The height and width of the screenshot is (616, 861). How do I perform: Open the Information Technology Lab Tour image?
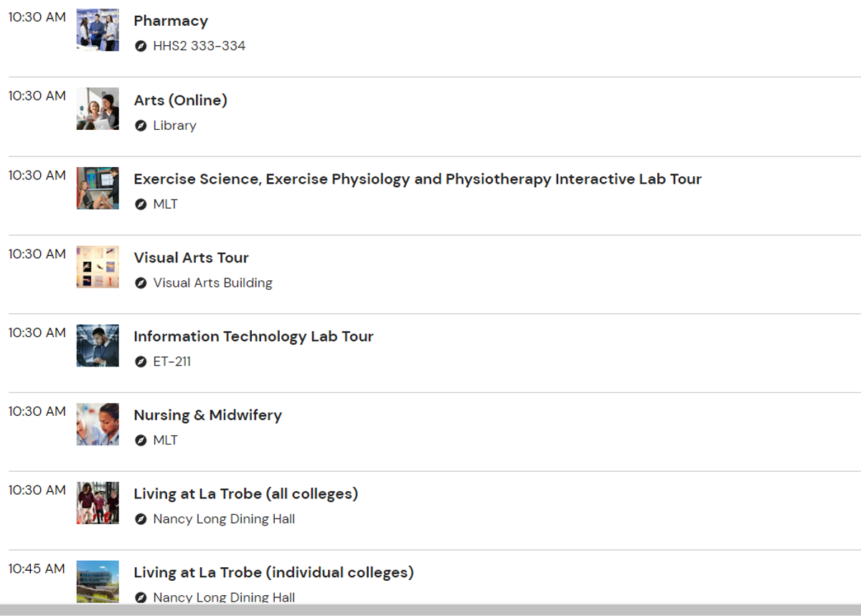point(98,346)
